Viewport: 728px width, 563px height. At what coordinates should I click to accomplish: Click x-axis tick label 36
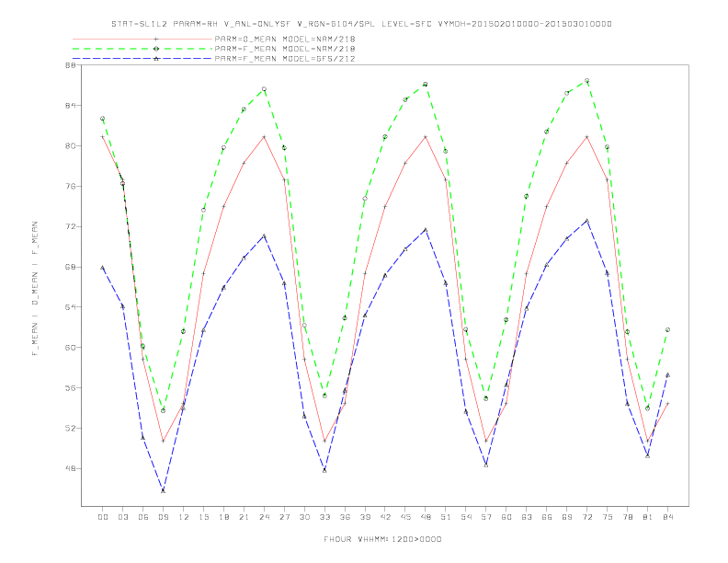[345, 517]
